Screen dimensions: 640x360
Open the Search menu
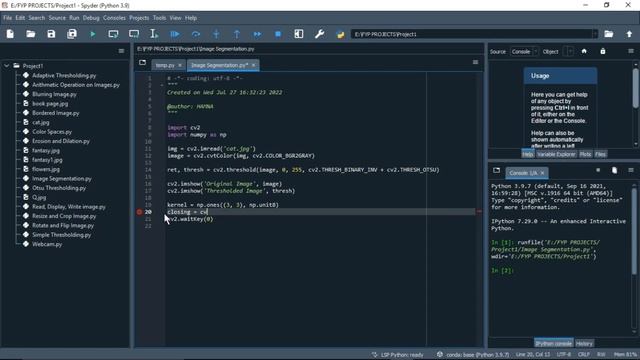(x=37, y=18)
